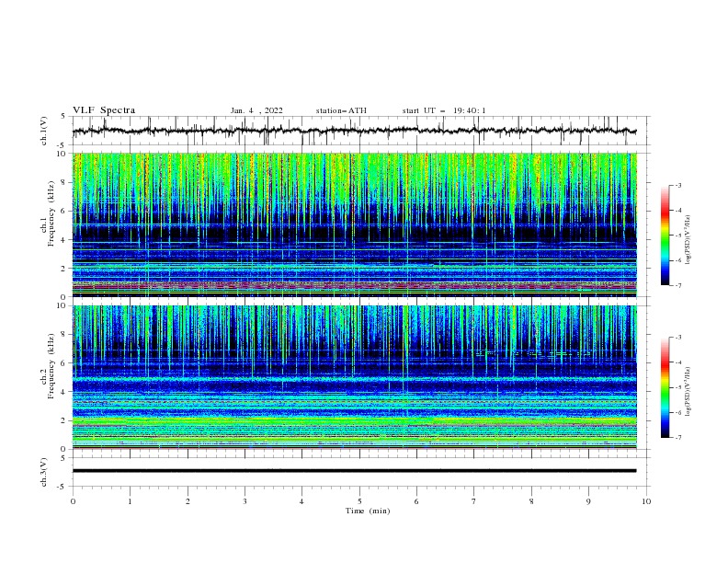
Task: Click the ch.1 color bar "log(PSD)(V²/Hz)" label
Action: [x=688, y=240]
